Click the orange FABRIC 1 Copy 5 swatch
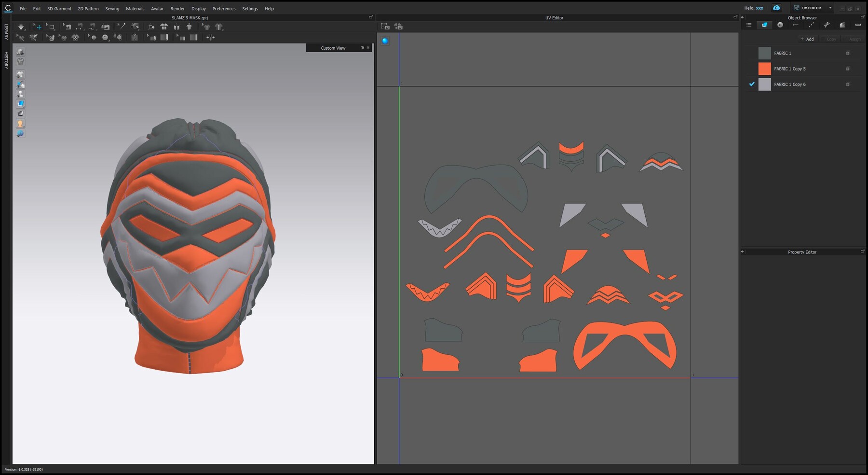 765,69
